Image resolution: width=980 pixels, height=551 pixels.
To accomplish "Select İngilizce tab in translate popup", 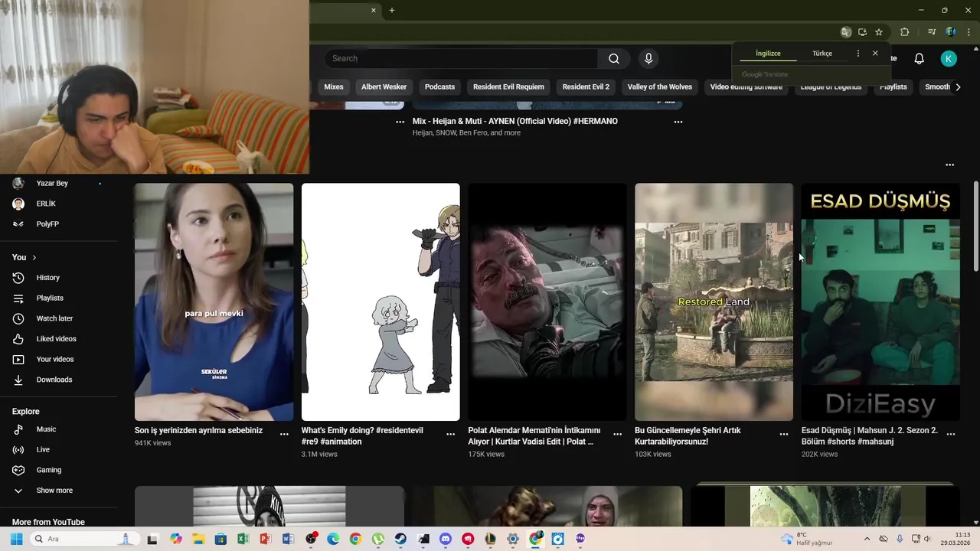I will click(x=768, y=54).
